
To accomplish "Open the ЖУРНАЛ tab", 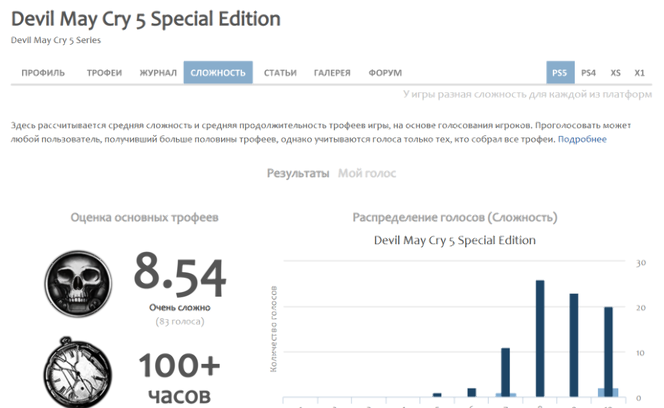I will click(x=158, y=73).
